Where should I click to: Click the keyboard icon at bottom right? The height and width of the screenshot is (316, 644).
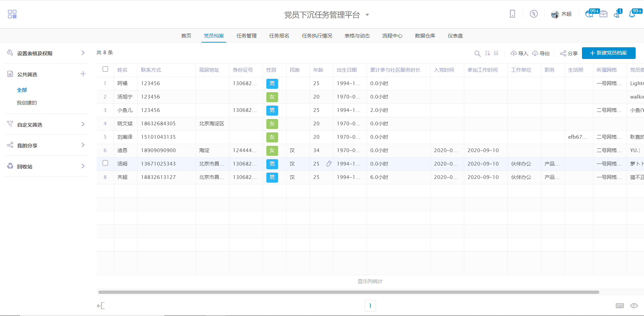[x=620, y=306]
